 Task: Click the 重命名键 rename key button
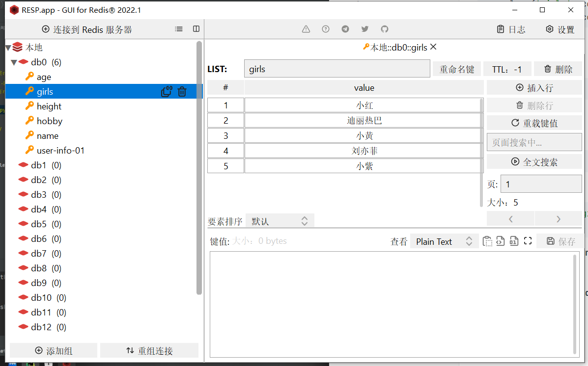pos(457,69)
